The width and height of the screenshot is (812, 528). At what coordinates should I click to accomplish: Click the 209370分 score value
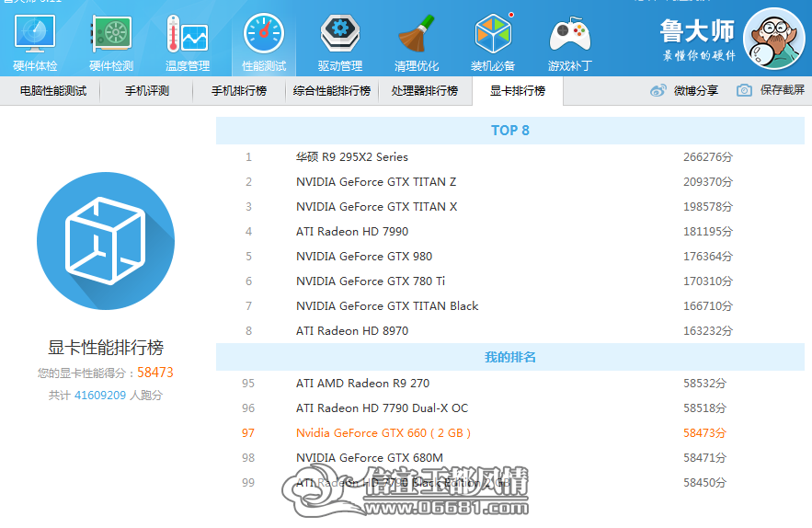point(708,182)
